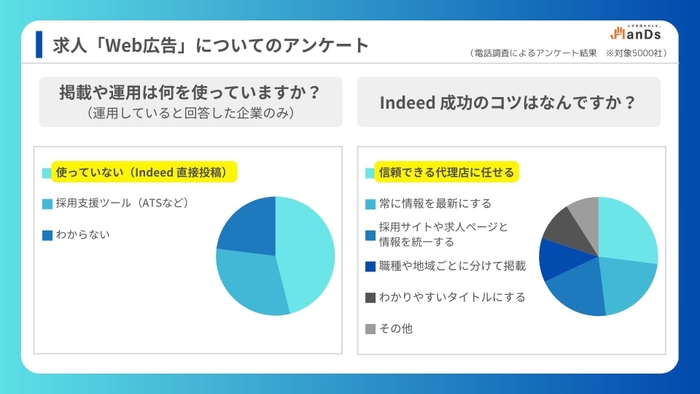The width and height of the screenshot is (700, 394).
Task: Click the cyan swatch beside 使っていない
Action: pyautogui.click(x=47, y=173)
